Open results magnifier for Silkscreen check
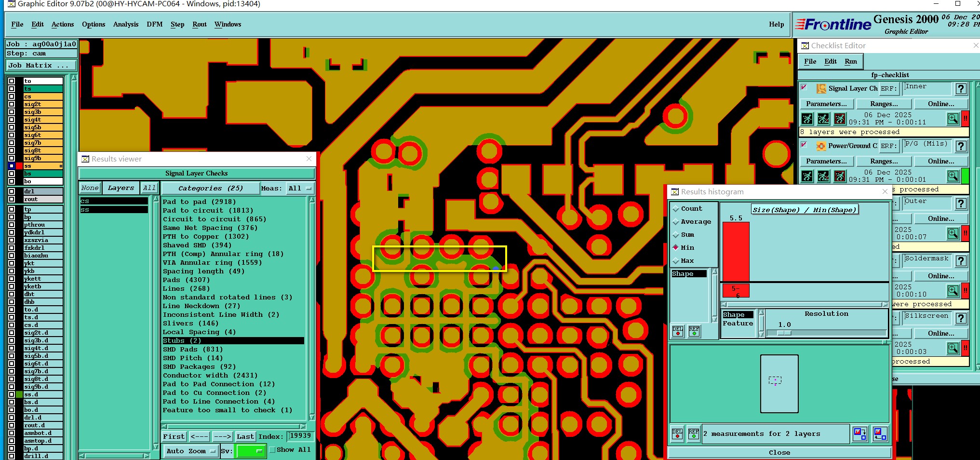The width and height of the screenshot is (980, 460). [953, 348]
